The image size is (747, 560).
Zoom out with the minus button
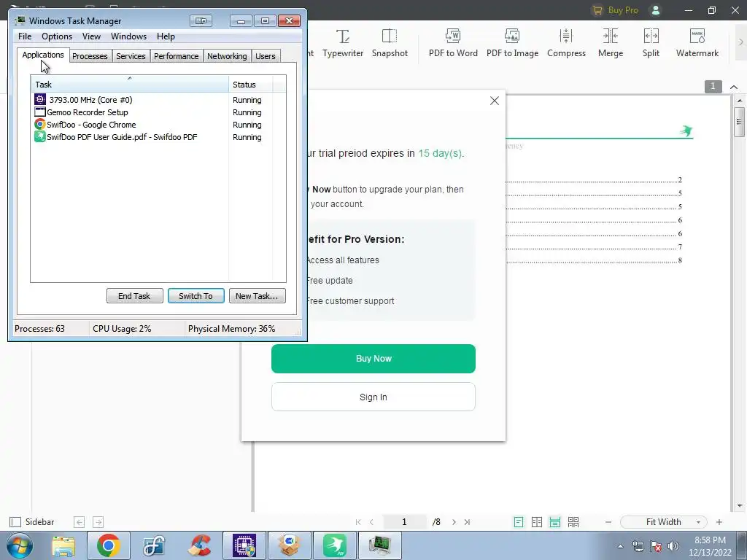(608, 522)
